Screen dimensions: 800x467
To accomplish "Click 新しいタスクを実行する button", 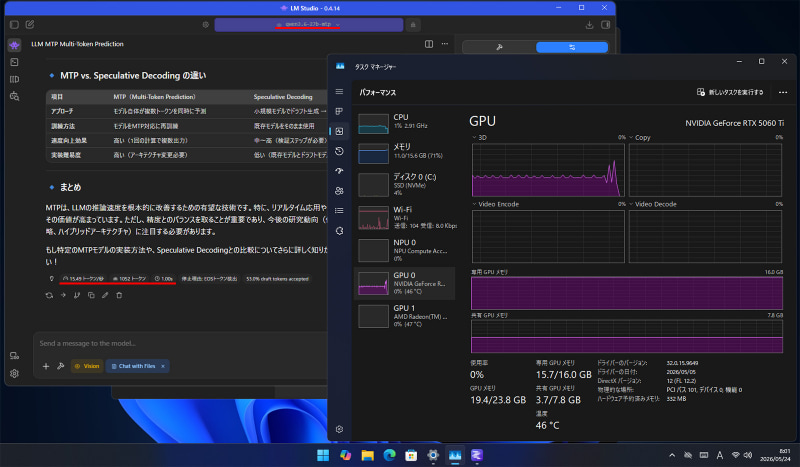I will pyautogui.click(x=730, y=92).
